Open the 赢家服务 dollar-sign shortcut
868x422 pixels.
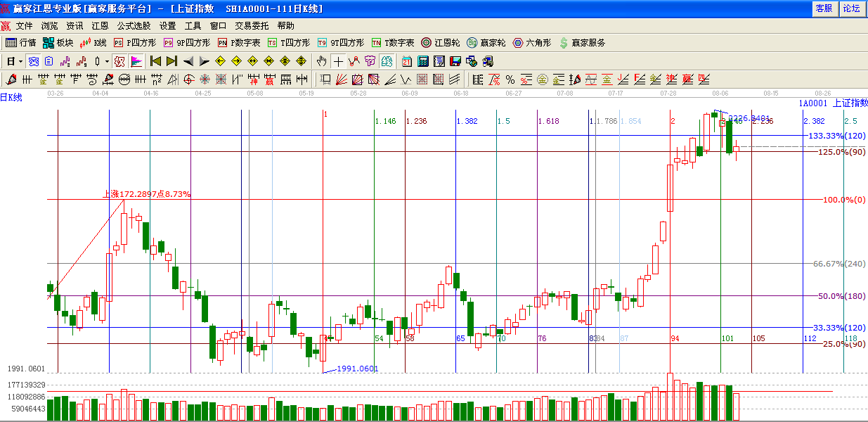pyautogui.click(x=582, y=43)
